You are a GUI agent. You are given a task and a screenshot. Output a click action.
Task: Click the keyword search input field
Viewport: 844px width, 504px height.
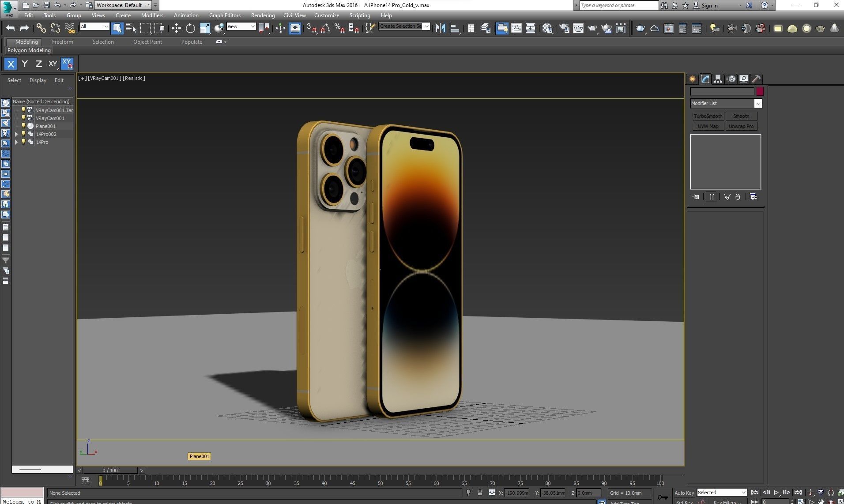(x=618, y=5)
